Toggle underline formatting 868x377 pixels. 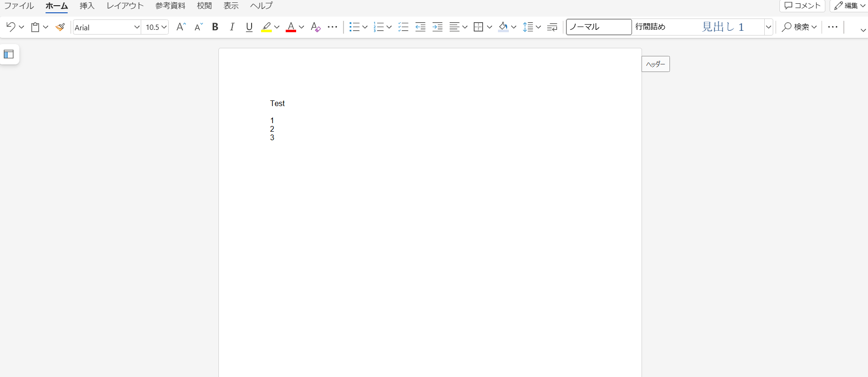click(x=249, y=27)
